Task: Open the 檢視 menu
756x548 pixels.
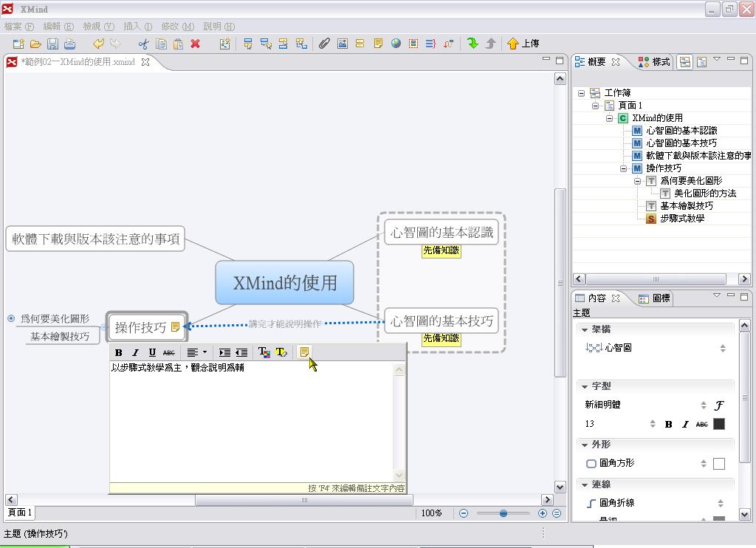Action: coord(98,27)
